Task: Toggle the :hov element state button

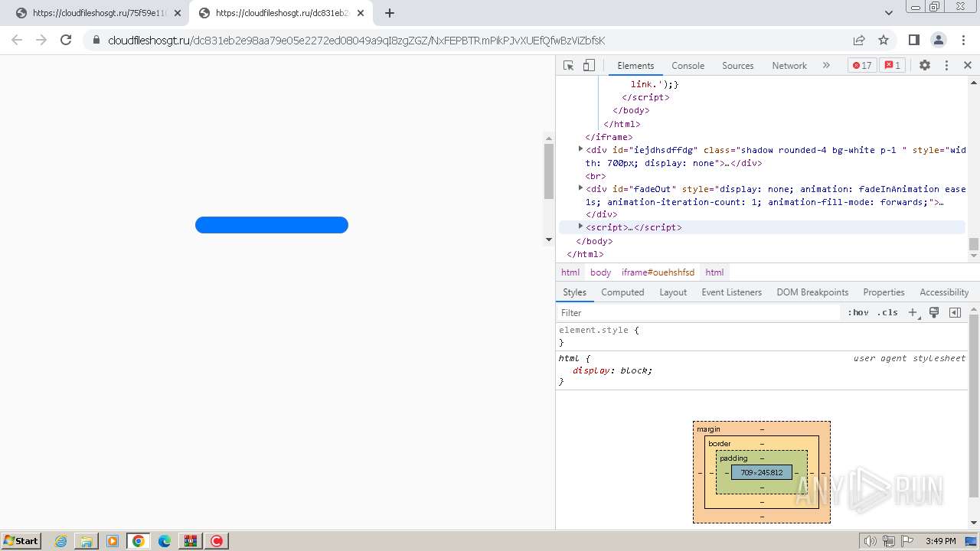Action: pyautogui.click(x=858, y=312)
